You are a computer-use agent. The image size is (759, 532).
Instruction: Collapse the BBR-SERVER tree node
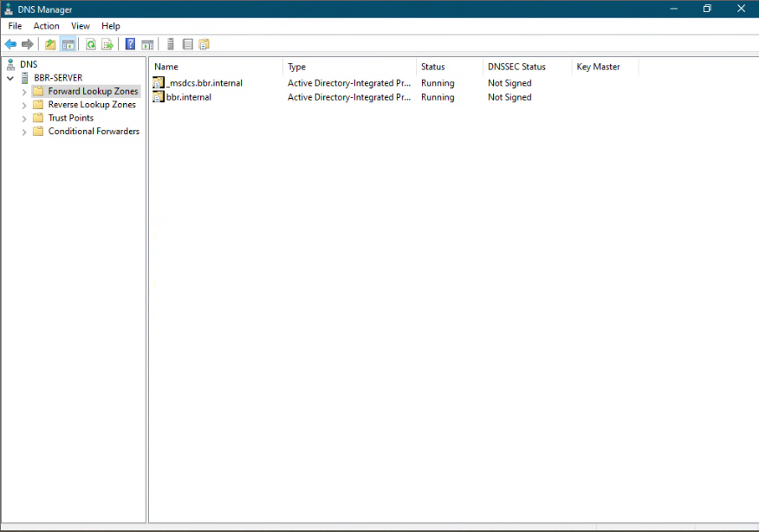click(x=10, y=78)
